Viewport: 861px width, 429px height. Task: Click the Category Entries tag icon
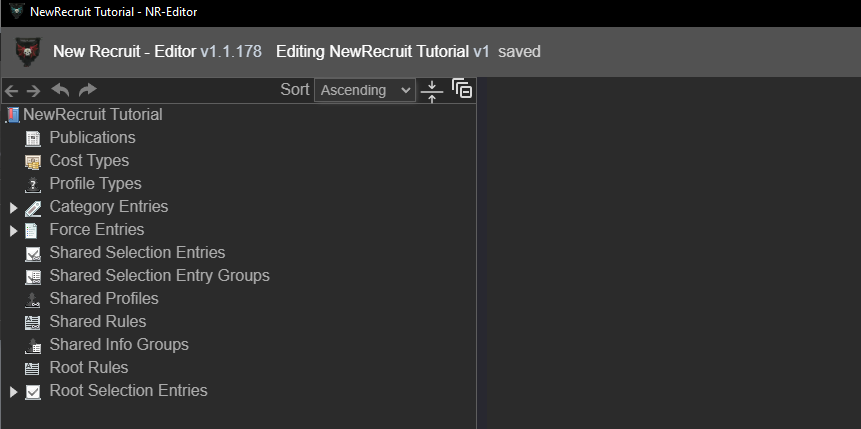click(x=33, y=208)
